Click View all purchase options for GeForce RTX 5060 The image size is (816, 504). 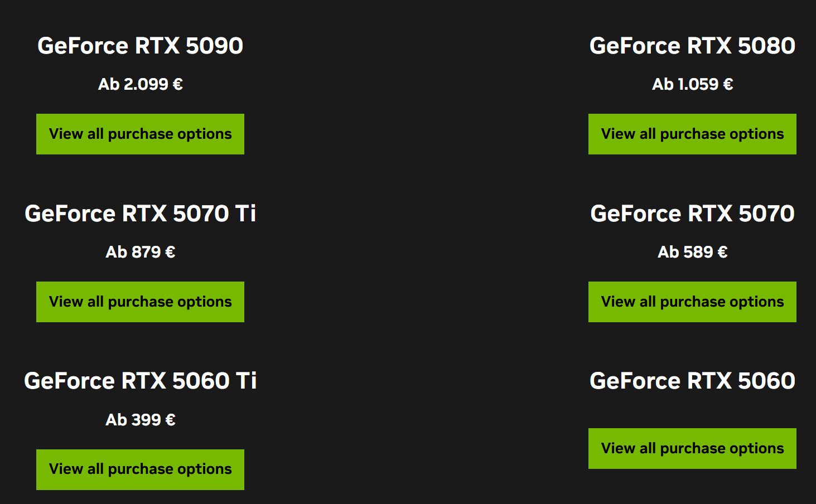click(692, 448)
